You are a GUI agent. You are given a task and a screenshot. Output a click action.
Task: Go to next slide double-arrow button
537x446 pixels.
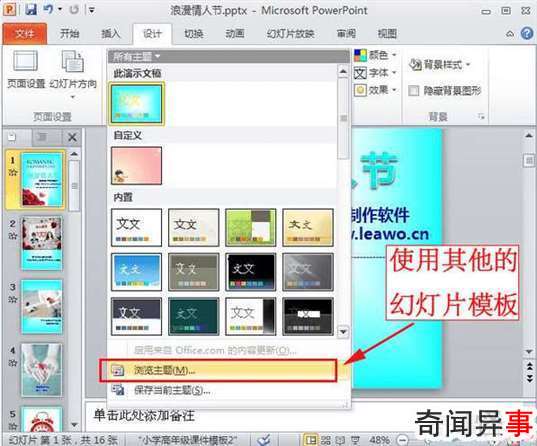[x=529, y=378]
